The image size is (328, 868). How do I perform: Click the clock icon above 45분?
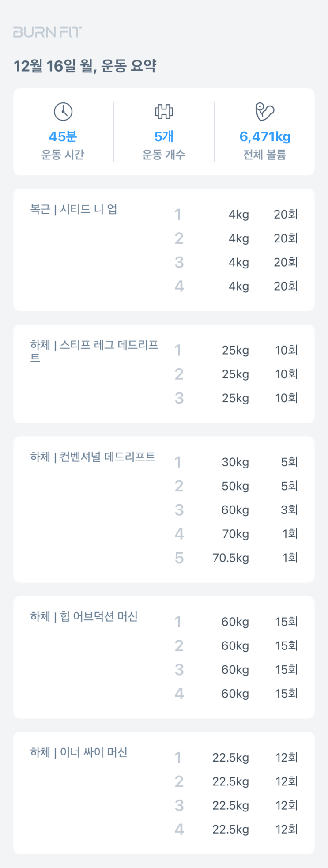63,112
